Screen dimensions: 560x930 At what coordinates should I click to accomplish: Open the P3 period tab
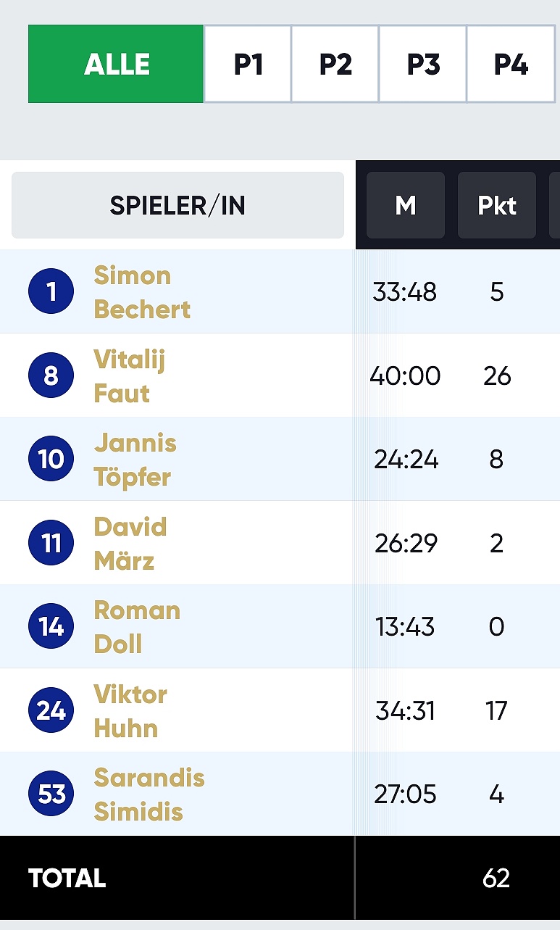423,64
